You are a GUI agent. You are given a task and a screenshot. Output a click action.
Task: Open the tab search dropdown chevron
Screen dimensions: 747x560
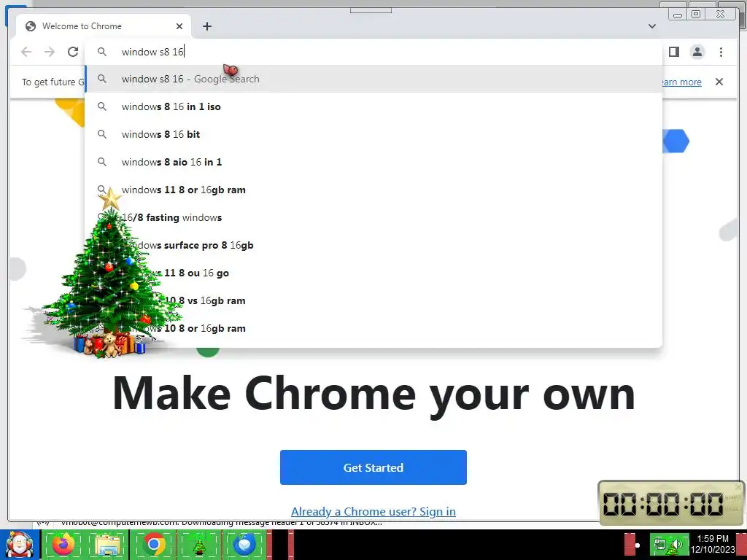tap(652, 26)
